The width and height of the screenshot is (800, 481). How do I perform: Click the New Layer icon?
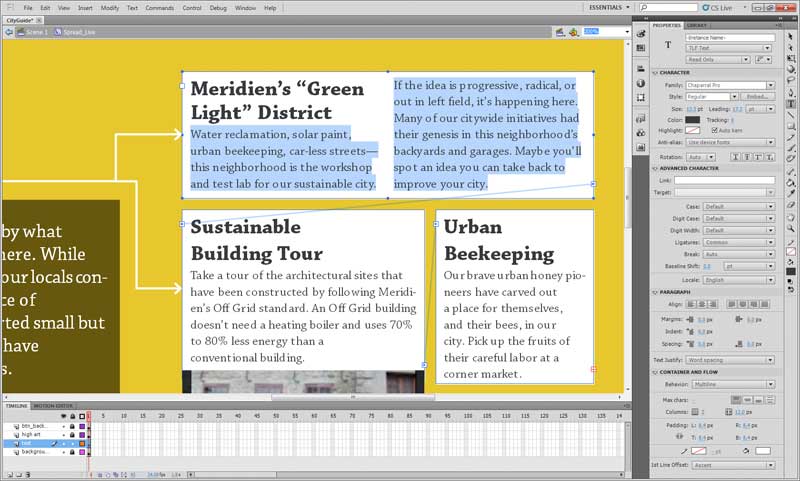(10, 474)
